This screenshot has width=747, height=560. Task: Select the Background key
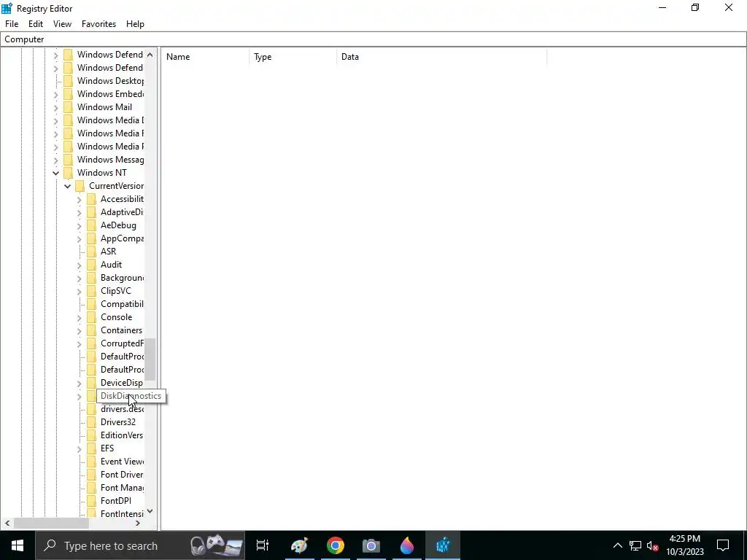122,278
